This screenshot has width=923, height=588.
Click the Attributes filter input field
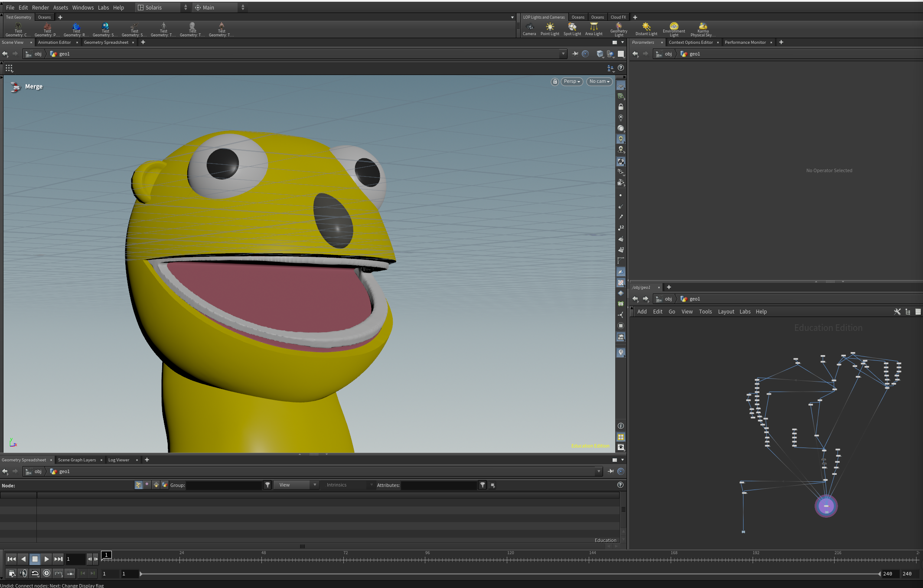point(439,485)
